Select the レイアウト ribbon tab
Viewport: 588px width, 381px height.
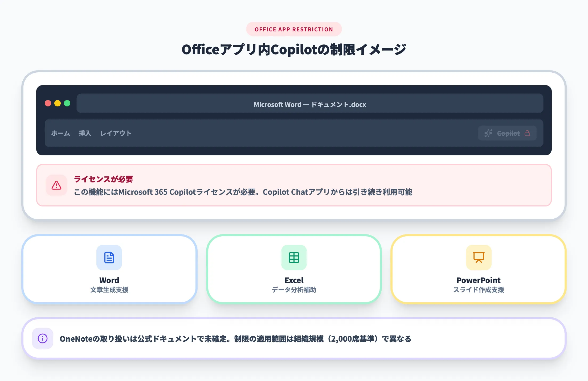[116, 133]
